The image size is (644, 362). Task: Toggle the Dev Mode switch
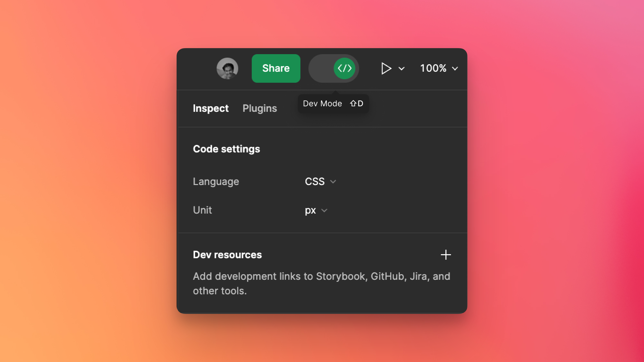(x=334, y=68)
